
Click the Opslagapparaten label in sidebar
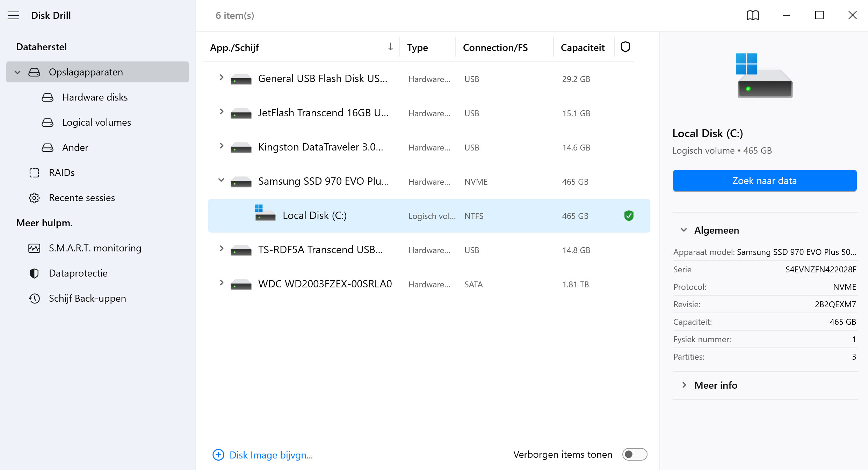coord(86,72)
